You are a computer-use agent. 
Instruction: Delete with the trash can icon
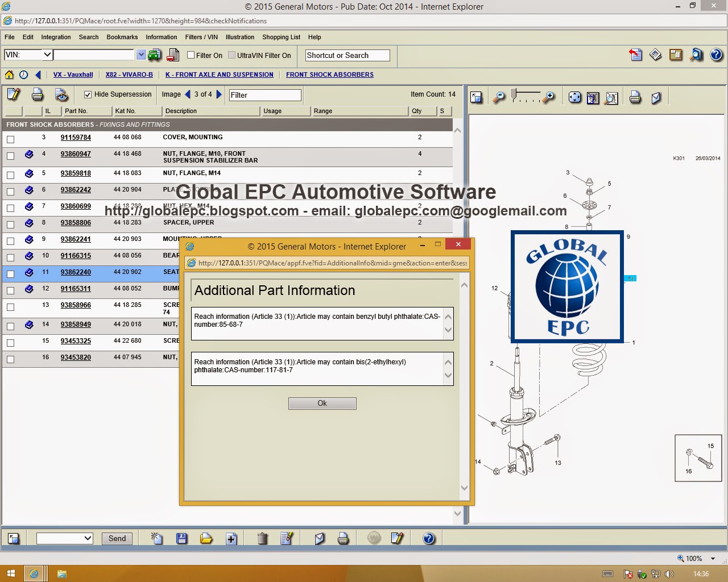click(262, 538)
